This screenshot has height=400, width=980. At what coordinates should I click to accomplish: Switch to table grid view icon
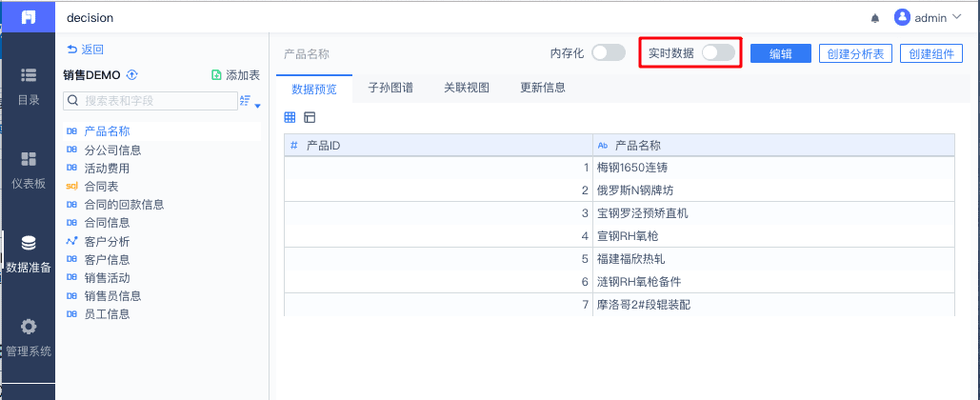click(x=290, y=117)
